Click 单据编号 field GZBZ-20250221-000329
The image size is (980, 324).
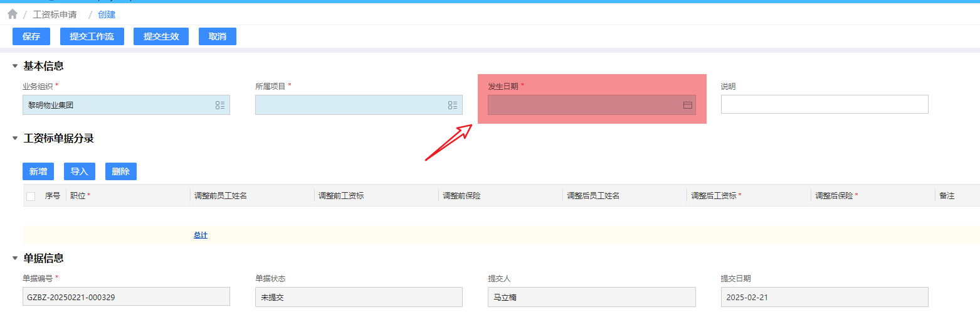coord(127,297)
